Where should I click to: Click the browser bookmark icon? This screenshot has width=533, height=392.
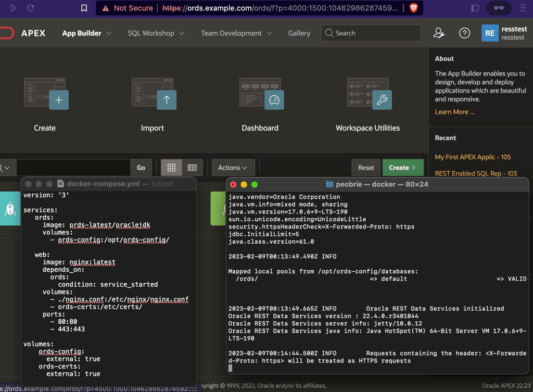(x=84, y=8)
